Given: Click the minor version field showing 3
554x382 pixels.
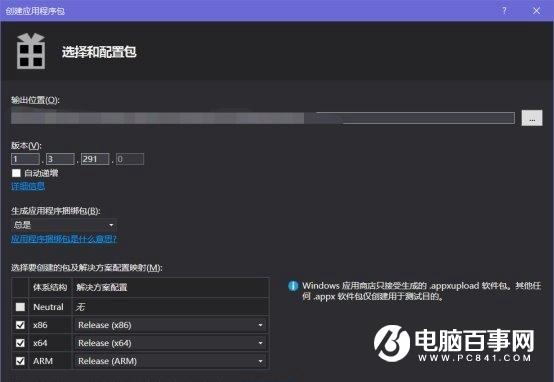Looking at the screenshot, I should [x=60, y=159].
